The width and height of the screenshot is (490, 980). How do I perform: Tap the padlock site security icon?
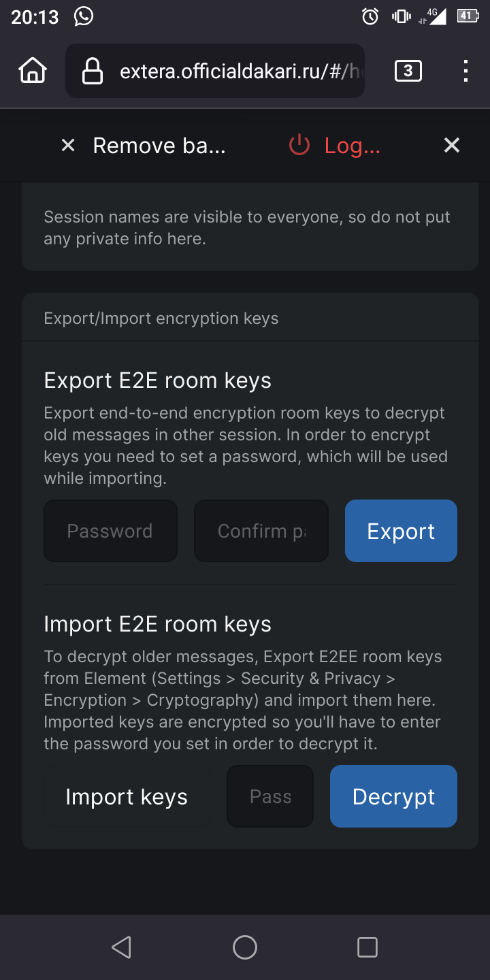pos(92,71)
